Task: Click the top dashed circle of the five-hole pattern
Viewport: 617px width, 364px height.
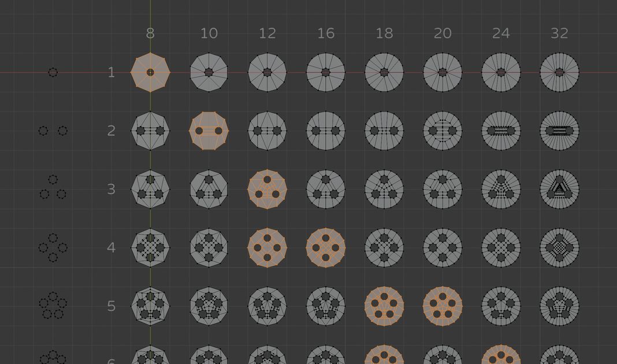Action: tap(53, 296)
